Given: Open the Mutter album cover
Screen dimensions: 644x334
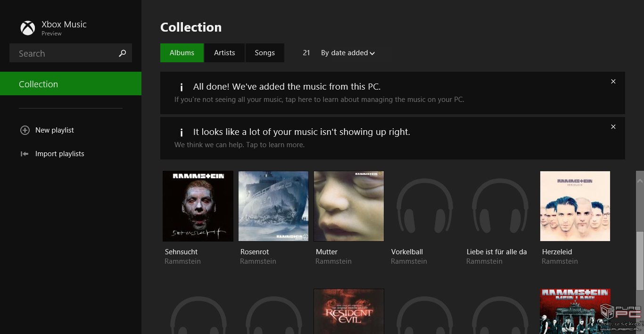Looking at the screenshot, I should (349, 206).
